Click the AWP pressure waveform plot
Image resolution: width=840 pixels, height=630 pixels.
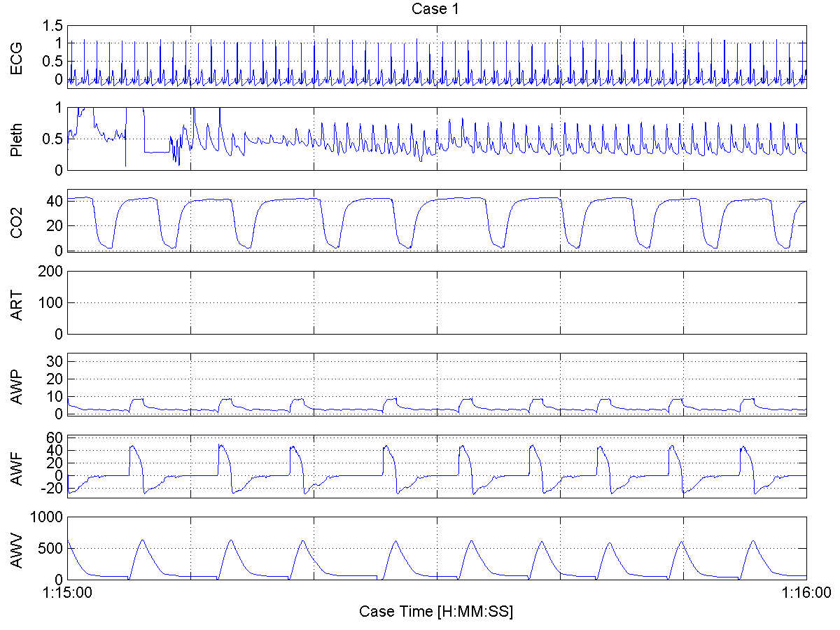[437, 384]
